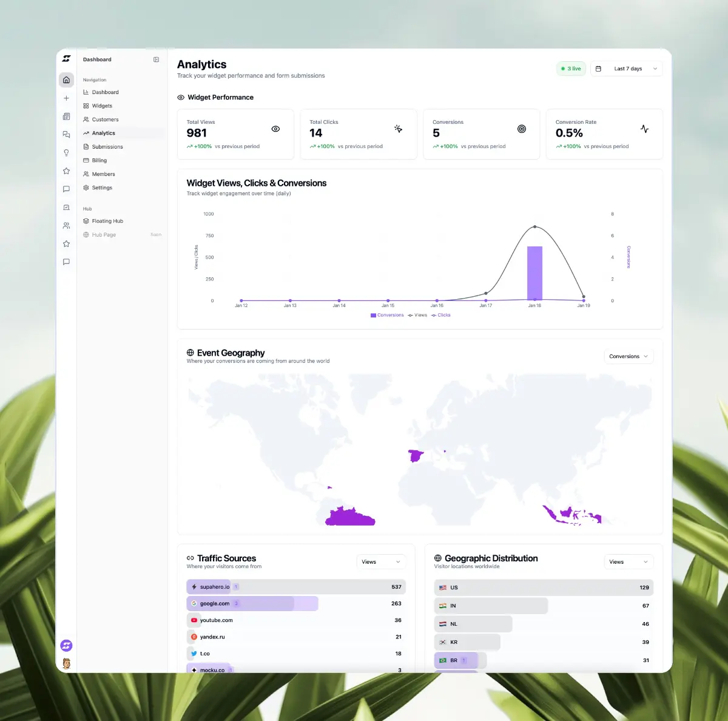Collapse the sidebar with the panel icon

point(156,59)
